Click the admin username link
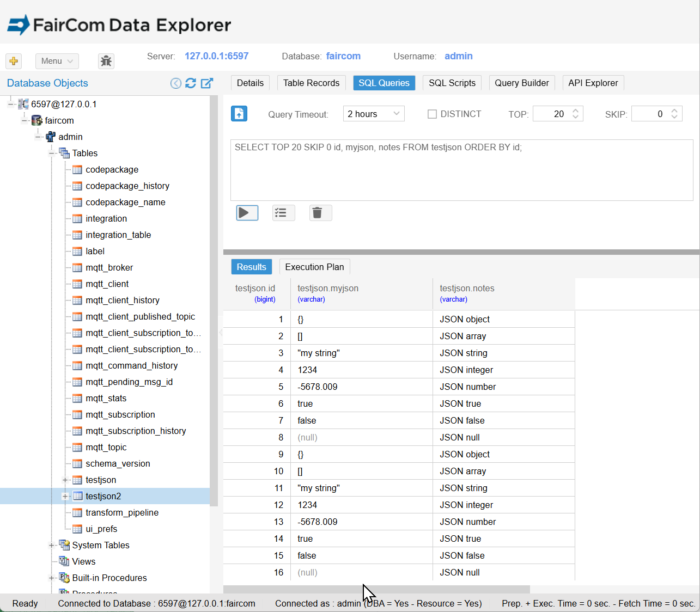This screenshot has width=700, height=612. tap(458, 56)
